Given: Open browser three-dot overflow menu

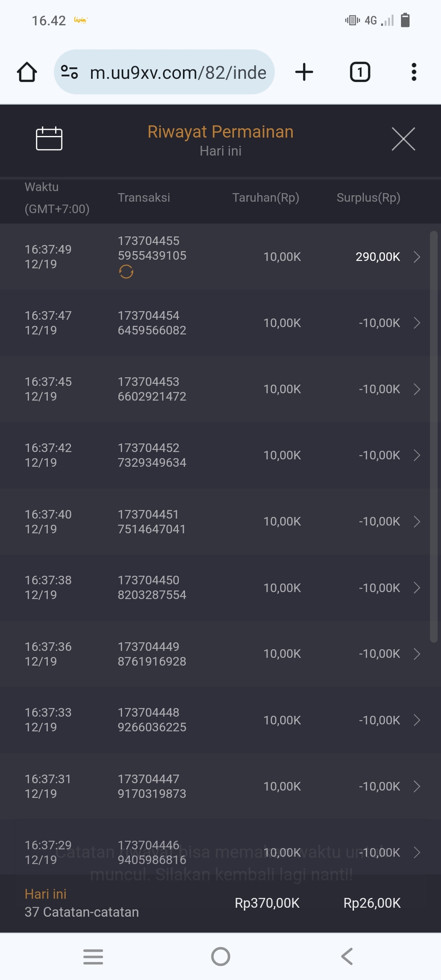Looking at the screenshot, I should (x=414, y=72).
